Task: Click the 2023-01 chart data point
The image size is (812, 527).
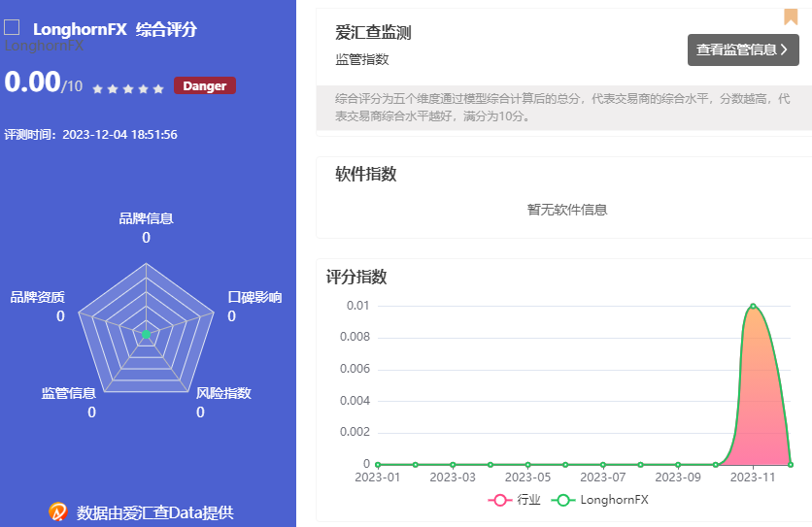Action: pos(378,464)
